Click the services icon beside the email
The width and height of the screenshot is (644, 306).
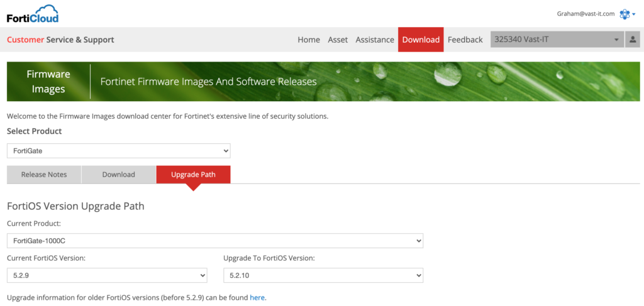pos(627,14)
